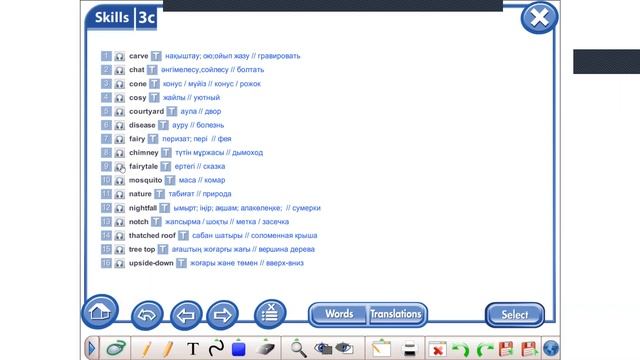Select the curved line drawing tool
The height and width of the screenshot is (360, 640).
click(x=216, y=349)
